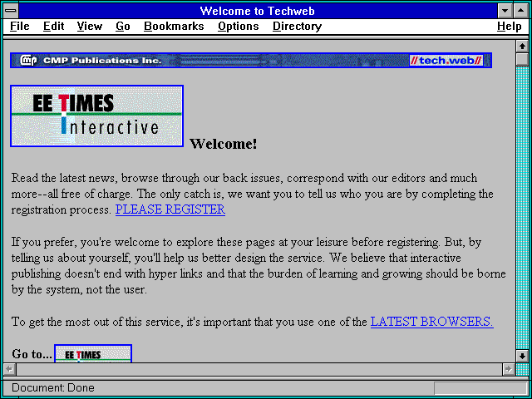Follow the LATEST BROWSERS link

tap(432, 322)
